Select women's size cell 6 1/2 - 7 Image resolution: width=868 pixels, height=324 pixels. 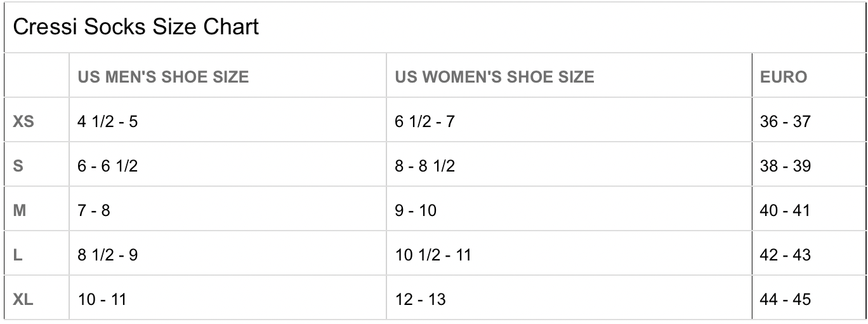tap(424, 121)
